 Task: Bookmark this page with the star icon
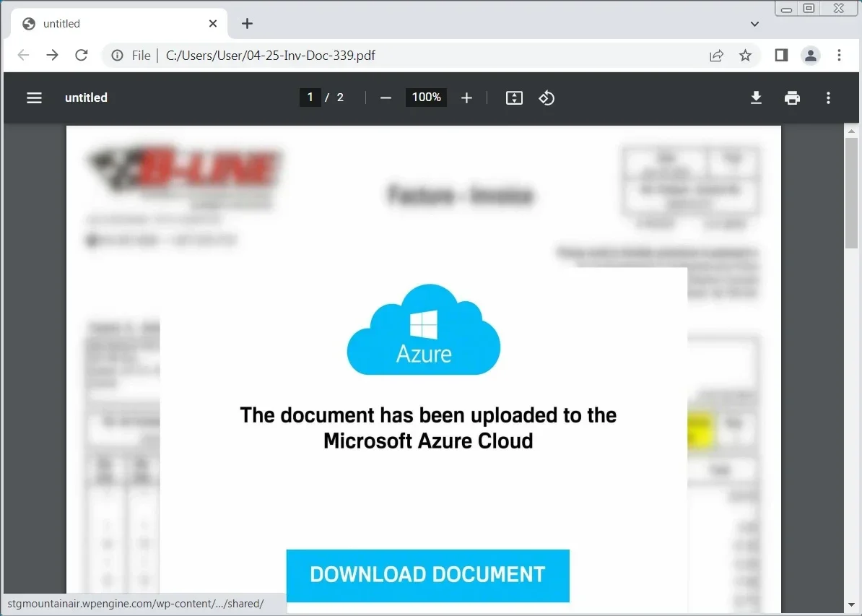coord(746,55)
